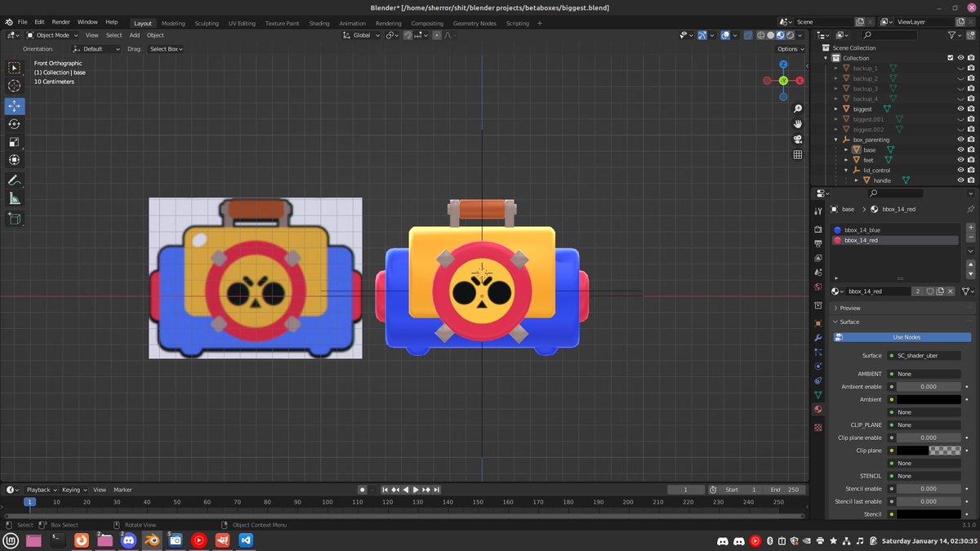Disable render camera for handle
Screen dimensions: 980x551
tap(971, 180)
